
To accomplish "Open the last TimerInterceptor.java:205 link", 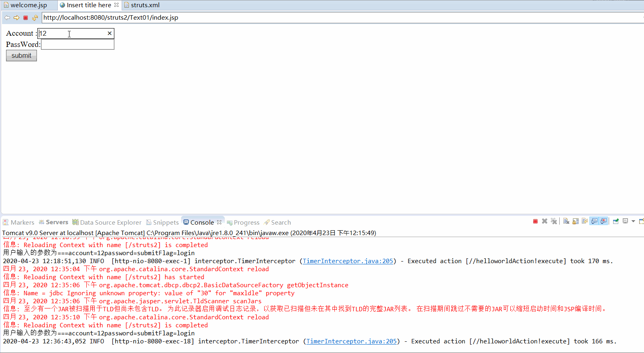I will [x=351, y=341].
